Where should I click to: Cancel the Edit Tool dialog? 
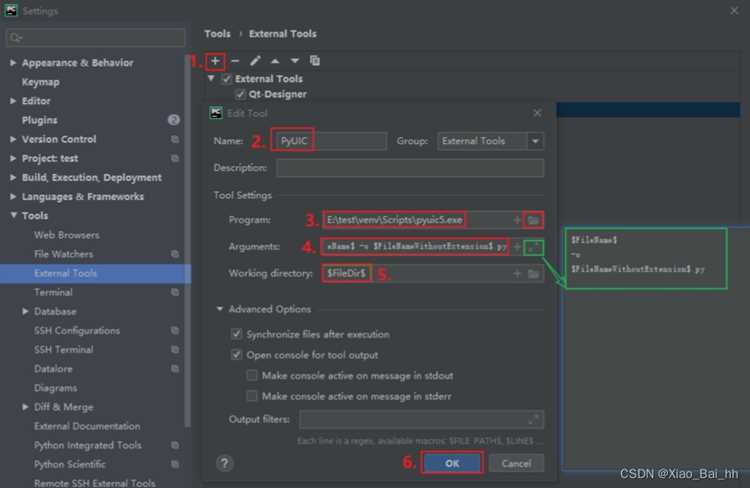(516, 463)
